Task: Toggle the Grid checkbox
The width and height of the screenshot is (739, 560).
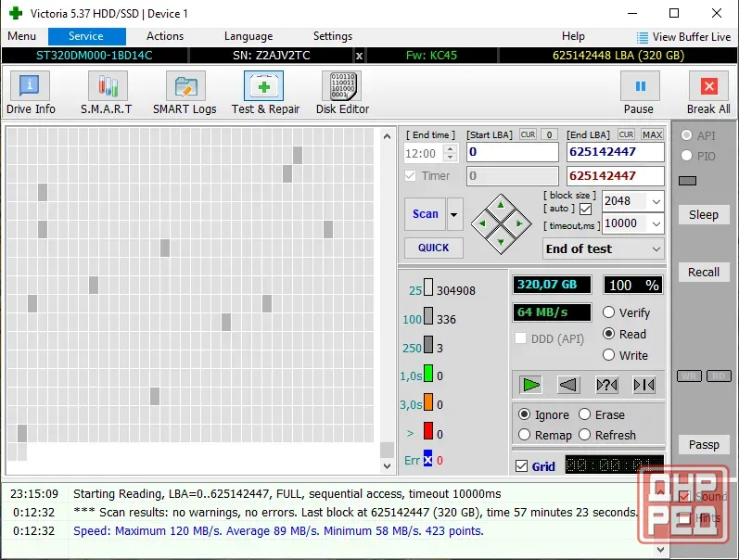Action: [x=521, y=466]
